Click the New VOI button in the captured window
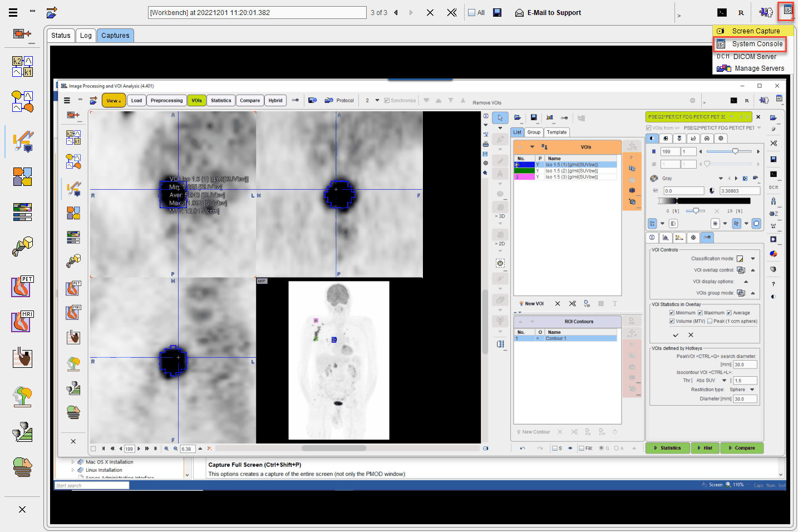This screenshot has height=532, width=798. pyautogui.click(x=531, y=304)
